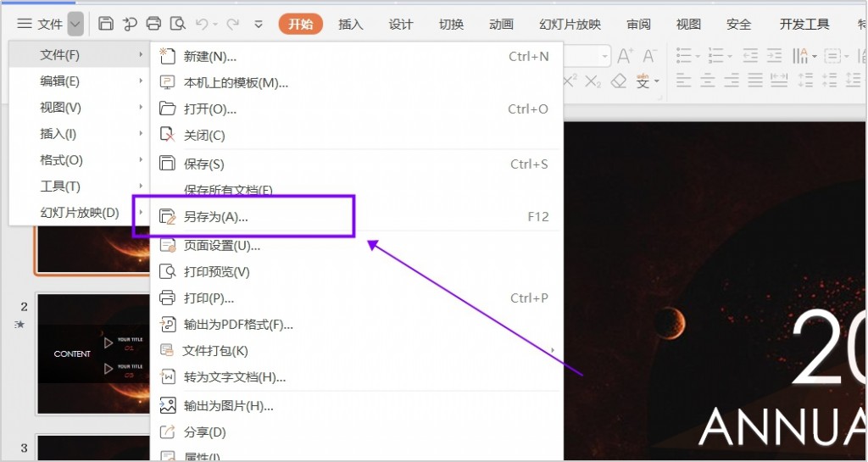Choose 输出为PDF格式(F)... from the menu

point(238,325)
